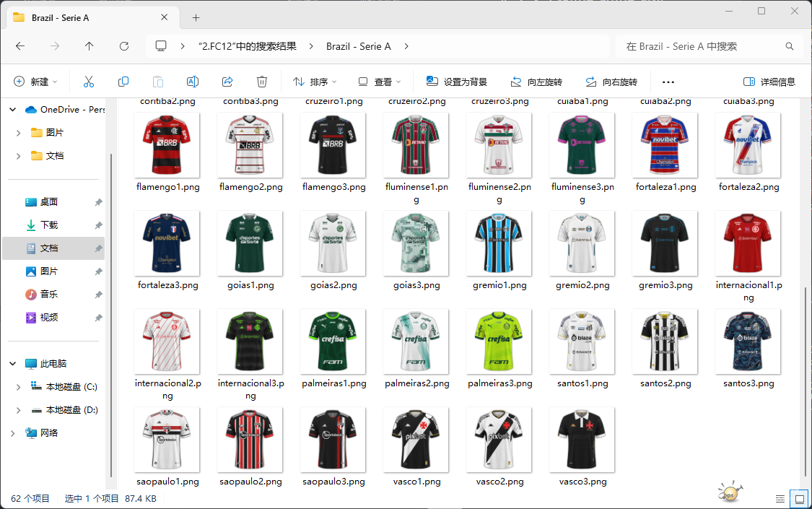Click 向左旋转 rotate left button

(x=536, y=82)
